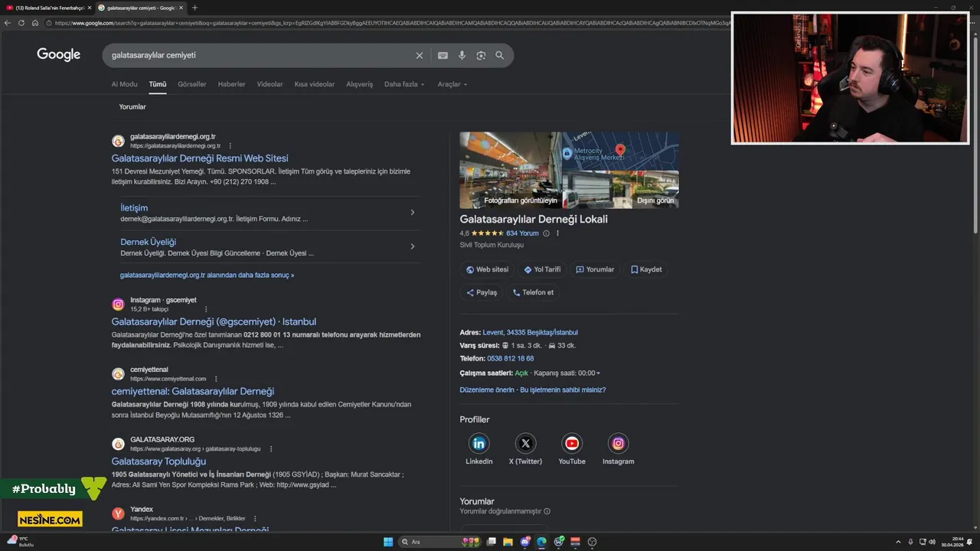Open Galatasaraylılar Derneği Resmi Web Sitesi link
Image resolution: width=980 pixels, height=551 pixels.
pos(200,158)
